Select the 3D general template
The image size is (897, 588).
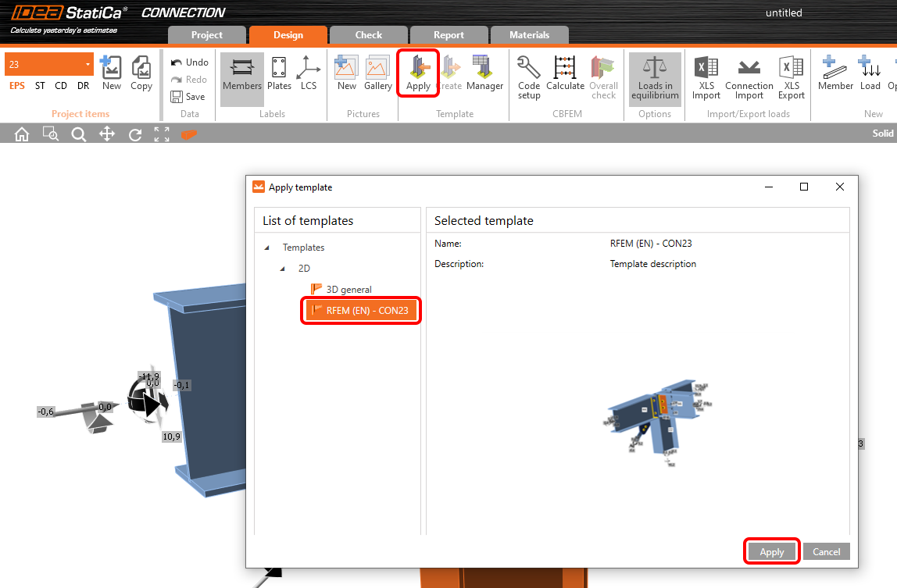point(348,290)
